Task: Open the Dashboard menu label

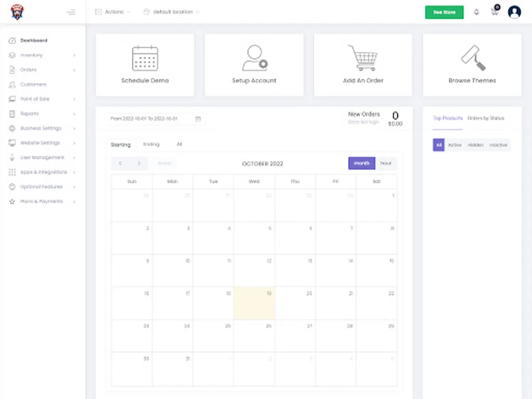Action: point(34,40)
